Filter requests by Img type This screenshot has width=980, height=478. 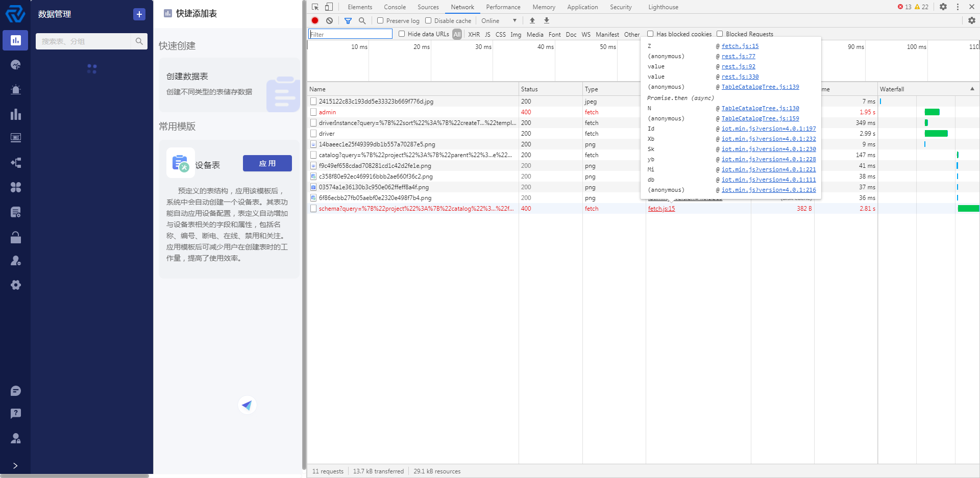516,34
